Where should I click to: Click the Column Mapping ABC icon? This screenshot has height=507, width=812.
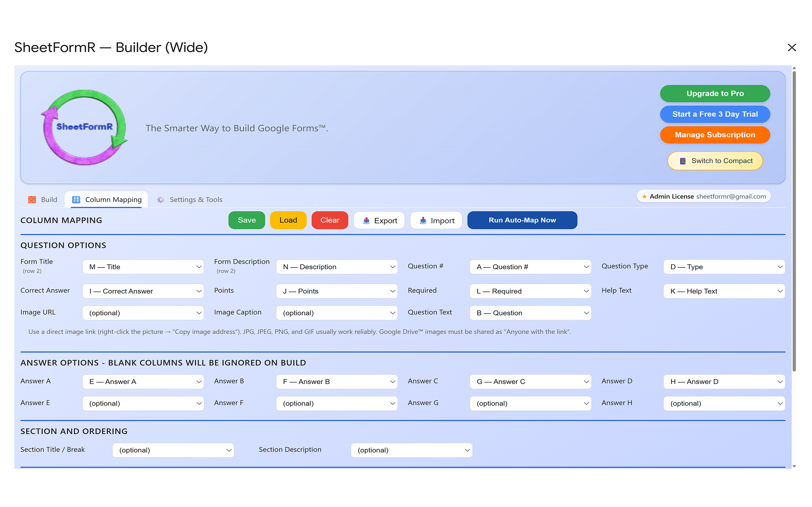point(76,199)
